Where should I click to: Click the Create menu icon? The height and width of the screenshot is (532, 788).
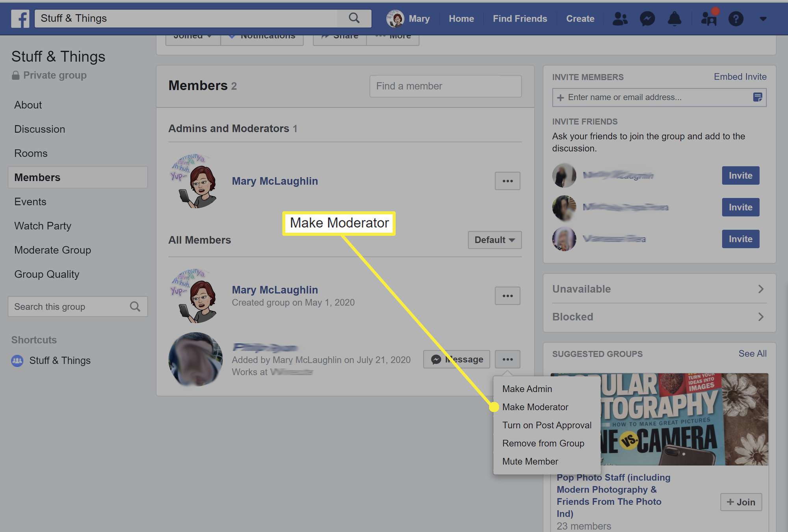click(580, 18)
